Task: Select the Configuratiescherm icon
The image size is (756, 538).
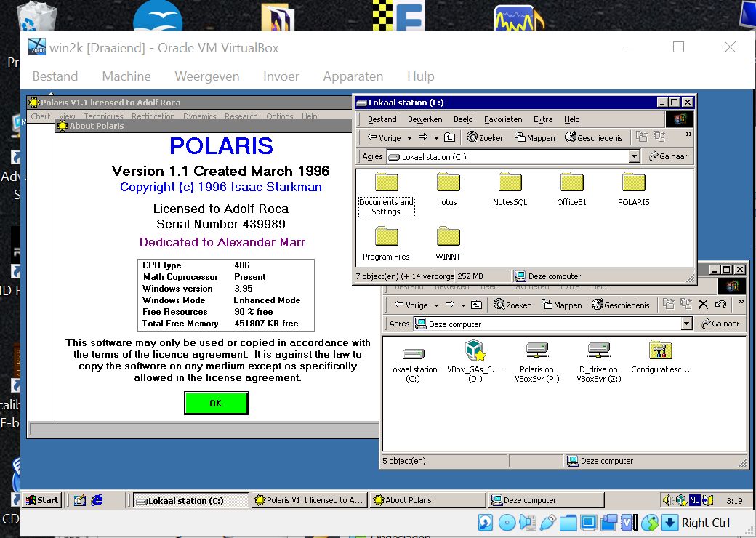Action: tap(661, 357)
